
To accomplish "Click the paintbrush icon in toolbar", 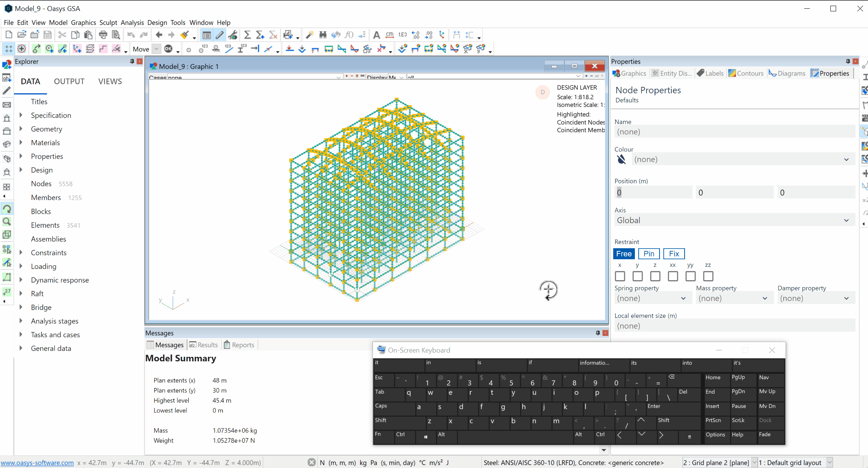I will [185, 35].
